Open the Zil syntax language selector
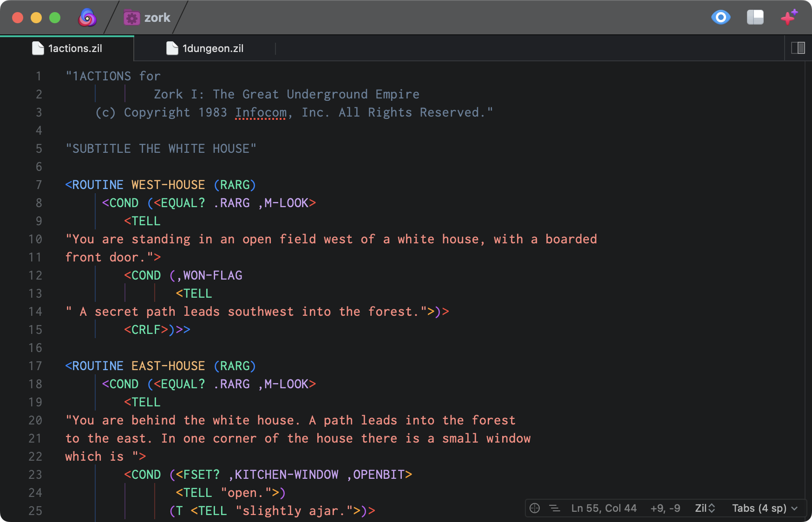The image size is (812, 522). pos(705,508)
